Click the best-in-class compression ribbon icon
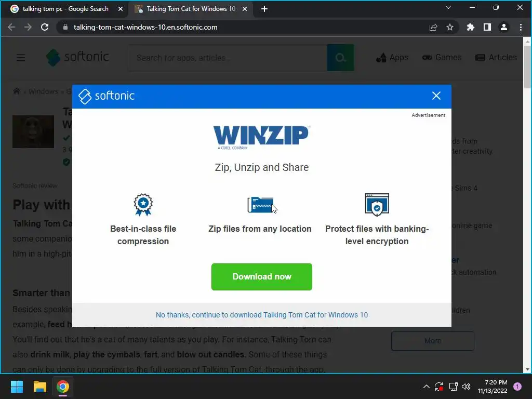 pos(143,205)
